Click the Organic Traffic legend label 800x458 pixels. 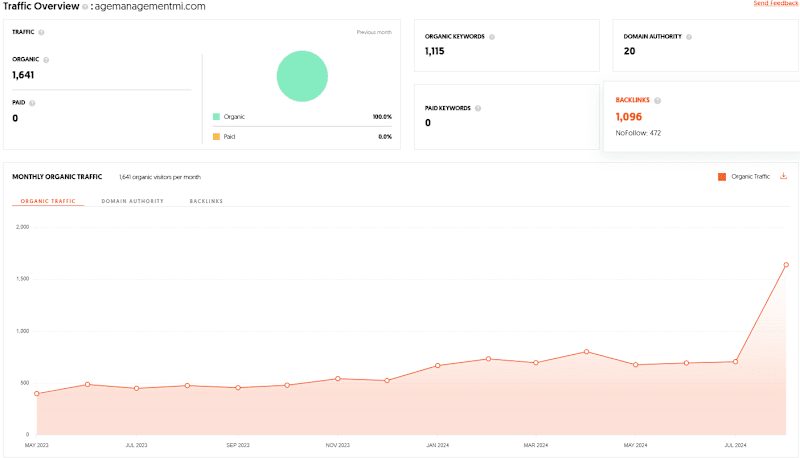point(751,176)
